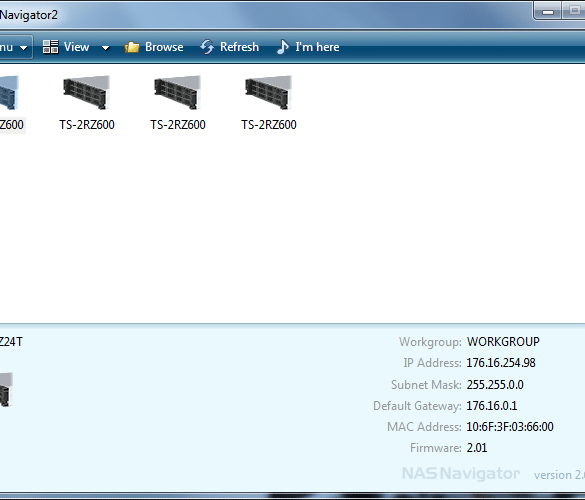Click the NAS Navigator2 window title

click(29, 15)
